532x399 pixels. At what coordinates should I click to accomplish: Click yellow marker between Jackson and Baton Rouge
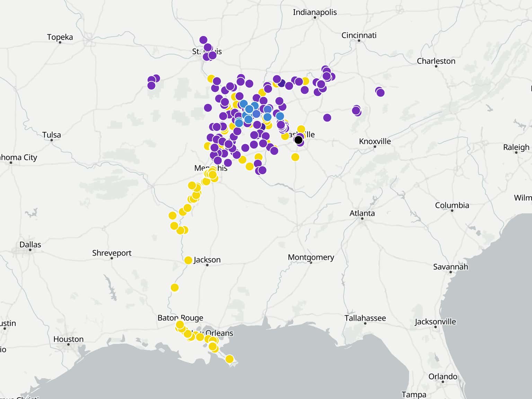point(175,287)
